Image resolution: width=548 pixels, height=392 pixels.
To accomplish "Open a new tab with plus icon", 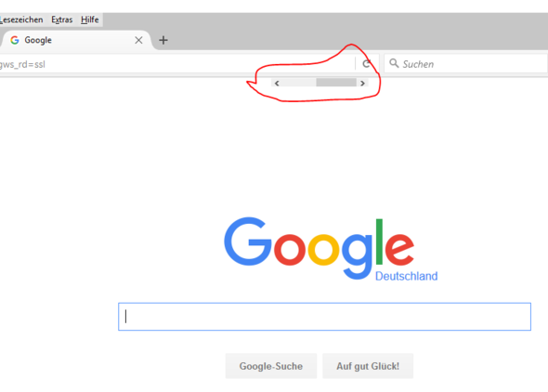I will pos(163,40).
